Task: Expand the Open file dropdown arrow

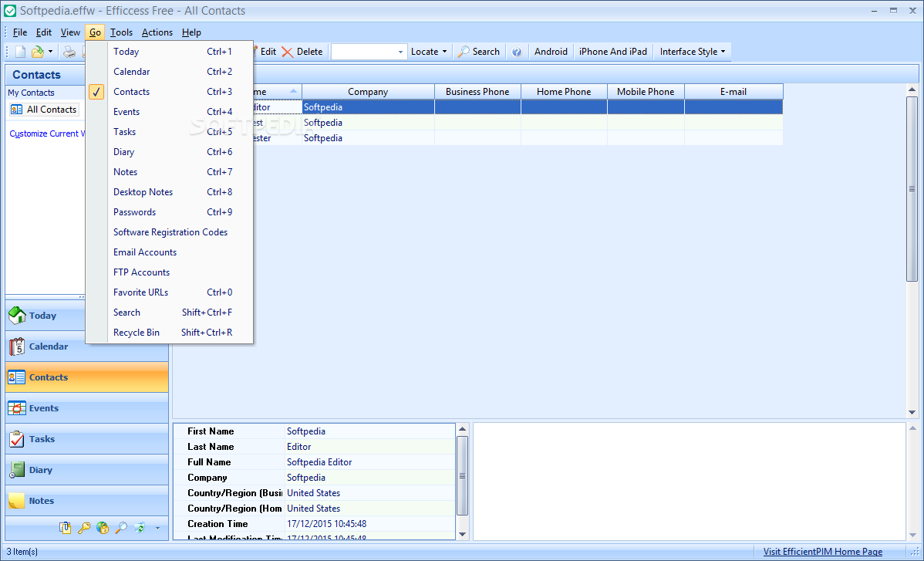Action: (x=50, y=52)
